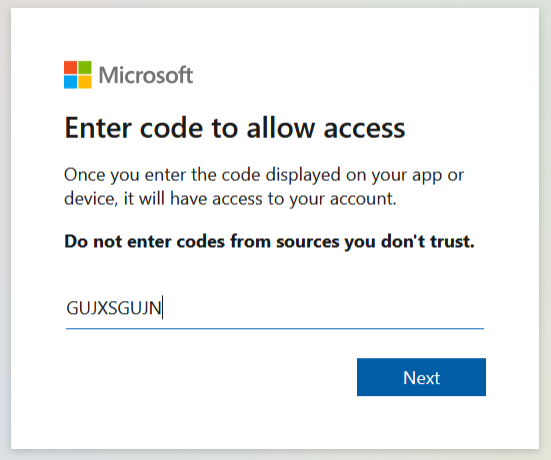Click the red square in Microsoft logo
The image size is (551, 460).
pos(70,67)
